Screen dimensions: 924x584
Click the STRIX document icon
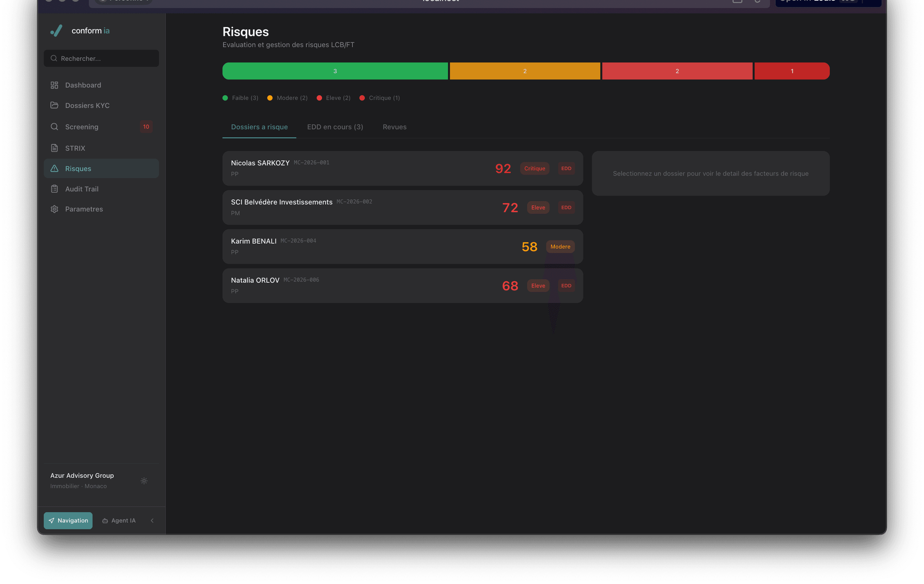54,148
